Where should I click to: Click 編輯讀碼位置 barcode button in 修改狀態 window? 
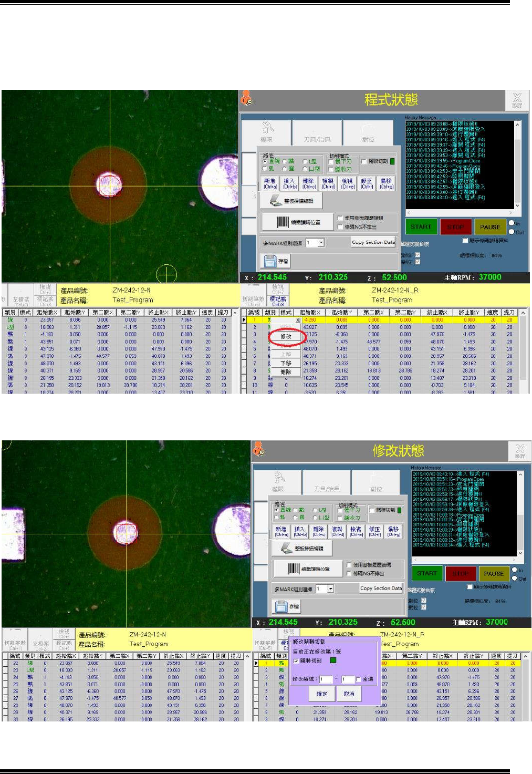(309, 569)
